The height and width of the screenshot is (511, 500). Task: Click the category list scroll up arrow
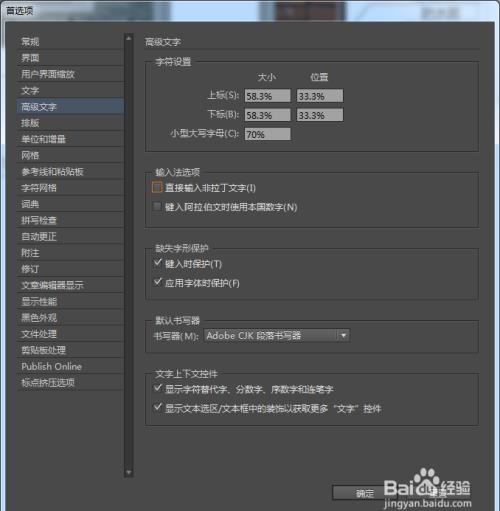pos(129,38)
